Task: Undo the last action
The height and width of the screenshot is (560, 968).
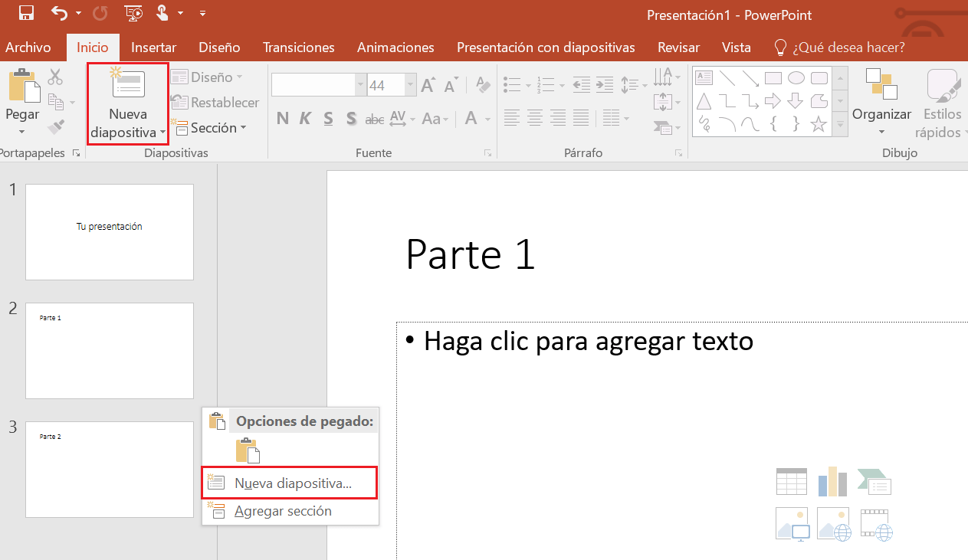Action: coord(60,12)
